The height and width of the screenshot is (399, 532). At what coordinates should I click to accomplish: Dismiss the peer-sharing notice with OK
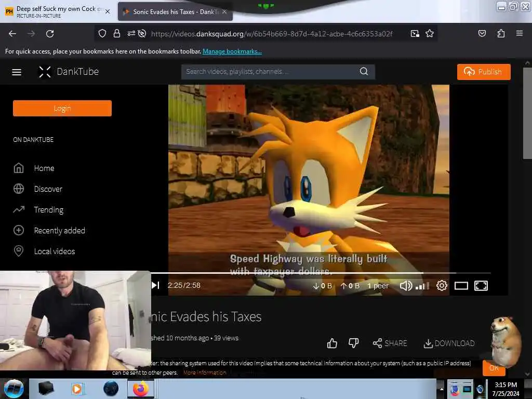click(494, 368)
